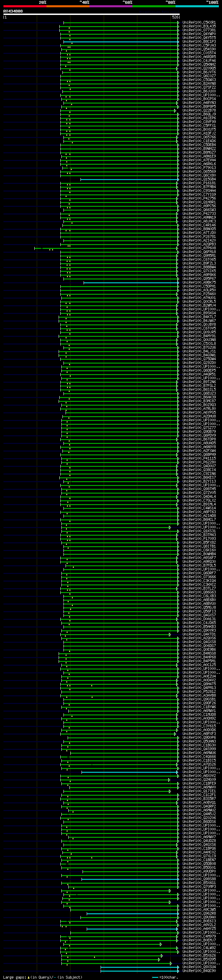Click hit label UniRef100_B5X6Z6
The height and width of the screenshot is (980, 222).
[x=199, y=956]
